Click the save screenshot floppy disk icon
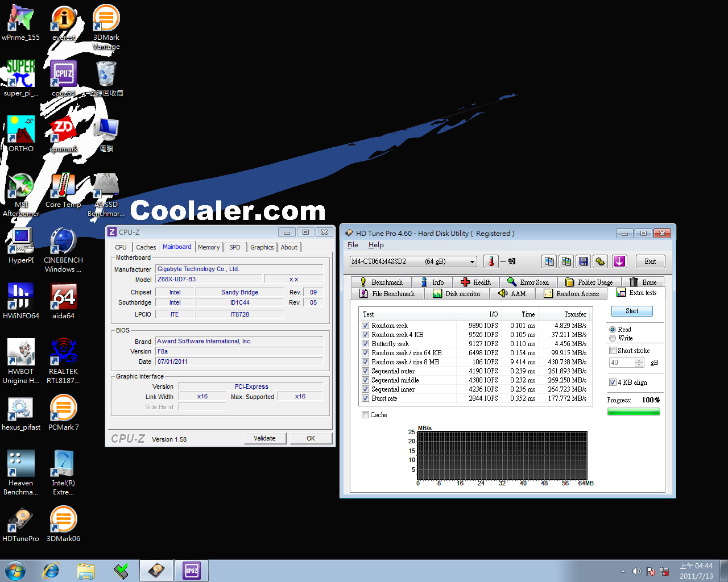 [x=584, y=261]
